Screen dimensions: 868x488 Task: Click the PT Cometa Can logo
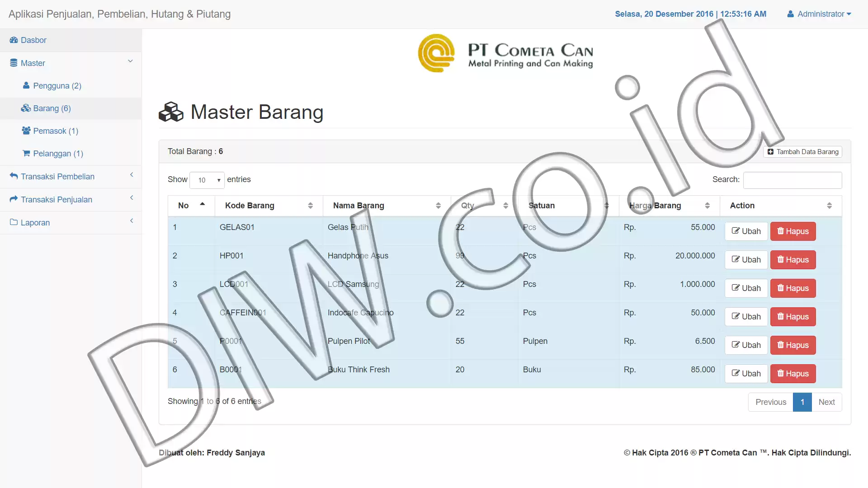(x=505, y=53)
